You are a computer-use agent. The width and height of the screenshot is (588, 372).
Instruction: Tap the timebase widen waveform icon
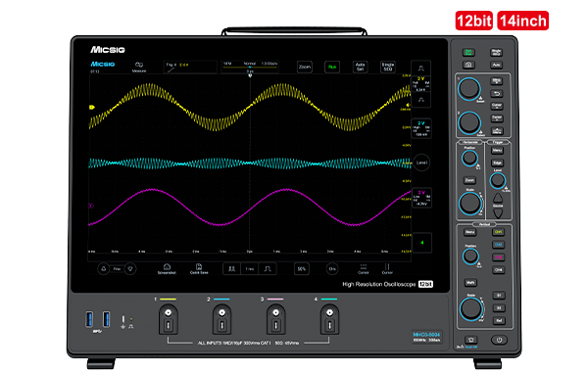268,268
